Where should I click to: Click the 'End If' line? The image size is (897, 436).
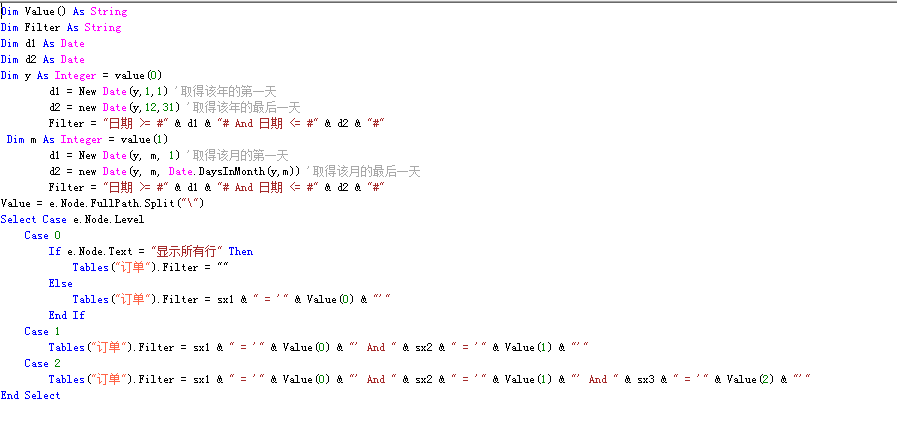(67, 316)
